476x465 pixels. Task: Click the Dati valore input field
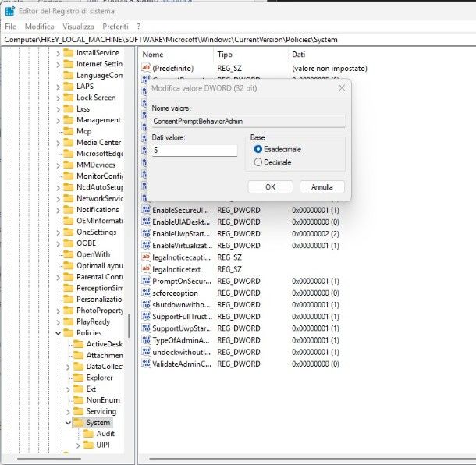tap(194, 150)
